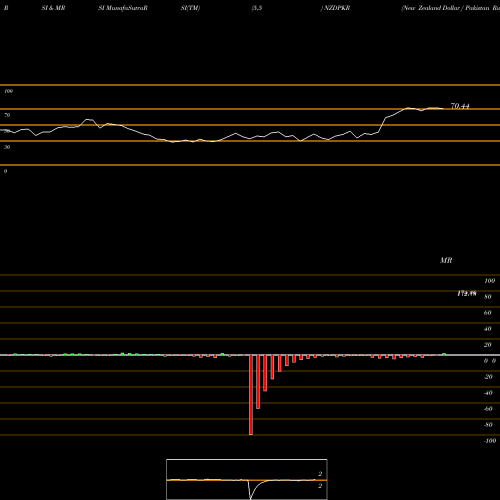Click the RSI axis label 100 on left
500x500 pixels.
[8, 91]
